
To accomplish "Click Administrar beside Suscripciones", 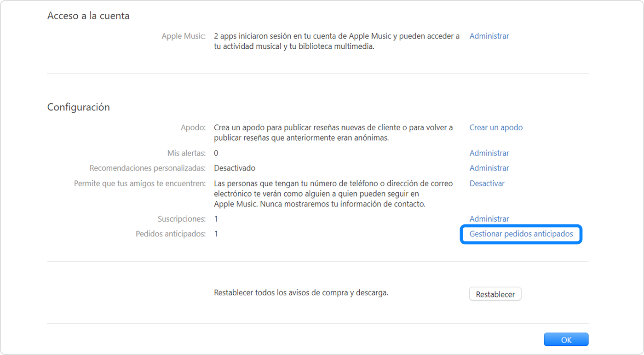I will tap(489, 218).
